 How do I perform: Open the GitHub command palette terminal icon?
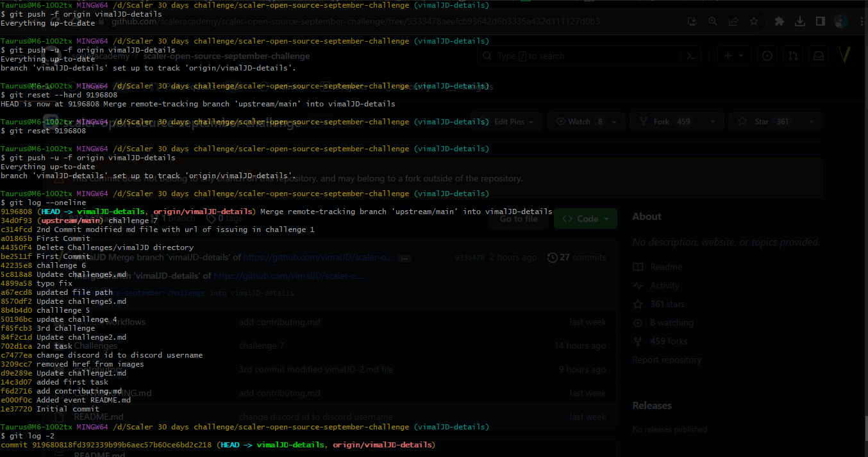pyautogui.click(x=691, y=56)
